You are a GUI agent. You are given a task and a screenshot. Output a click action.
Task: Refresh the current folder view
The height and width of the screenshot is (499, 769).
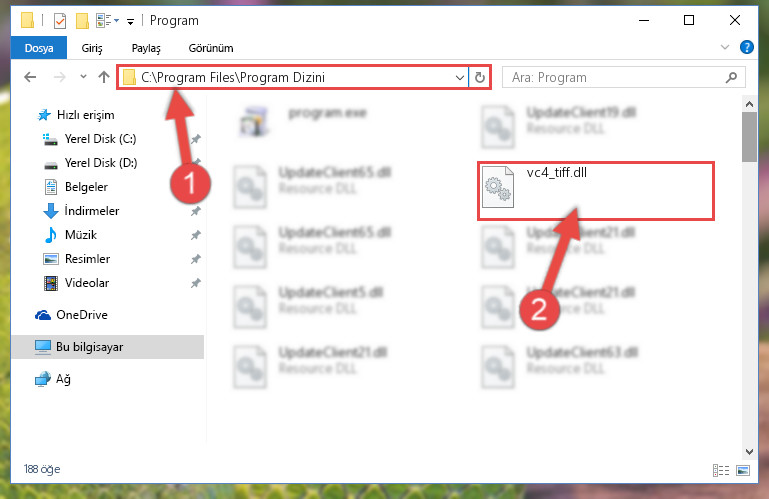[480, 78]
